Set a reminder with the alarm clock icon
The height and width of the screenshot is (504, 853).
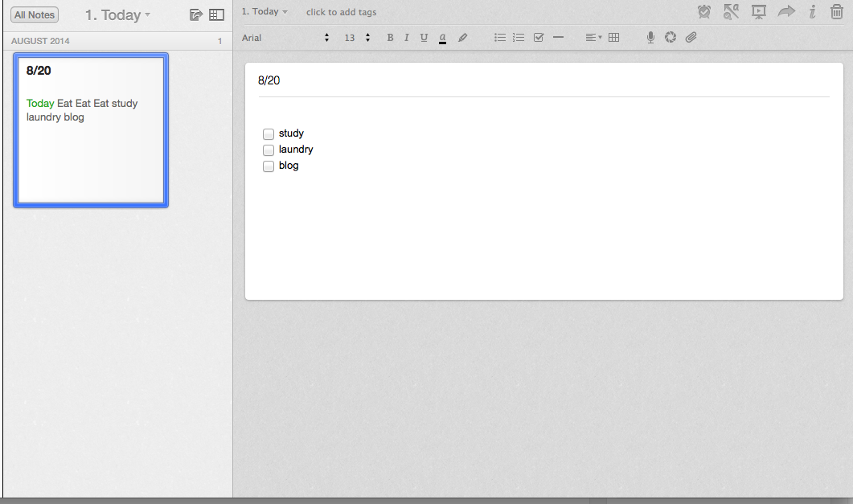point(704,12)
